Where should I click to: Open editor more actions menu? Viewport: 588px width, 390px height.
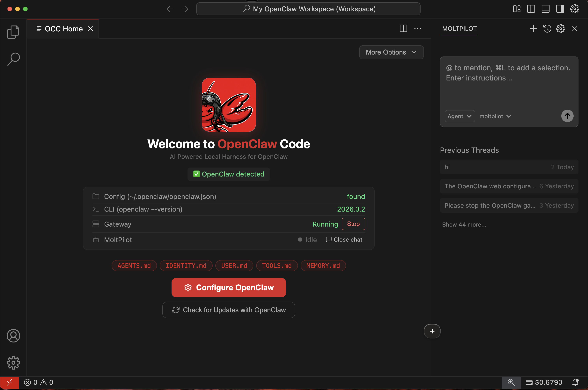(x=418, y=29)
